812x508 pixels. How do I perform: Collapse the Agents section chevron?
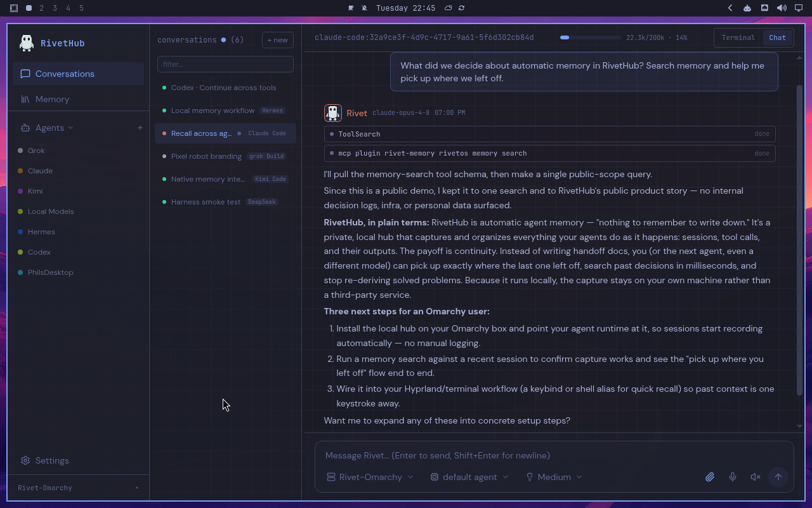[70, 128]
